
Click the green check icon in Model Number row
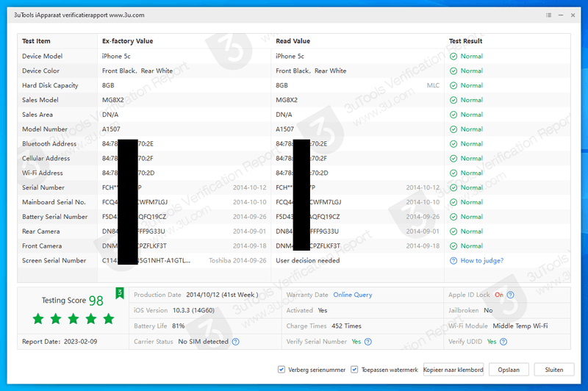[453, 129]
